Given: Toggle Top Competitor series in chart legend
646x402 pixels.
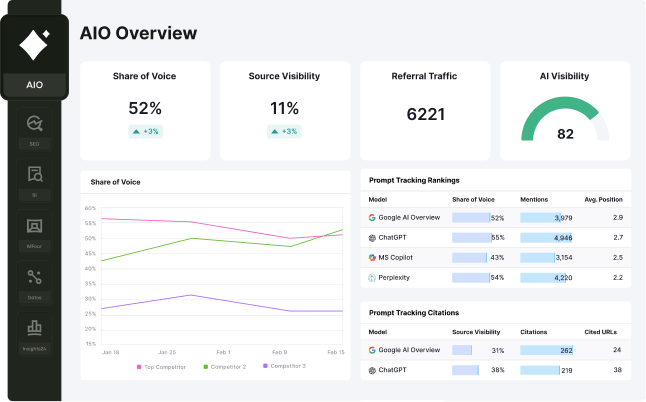Looking at the screenshot, I should (160, 366).
